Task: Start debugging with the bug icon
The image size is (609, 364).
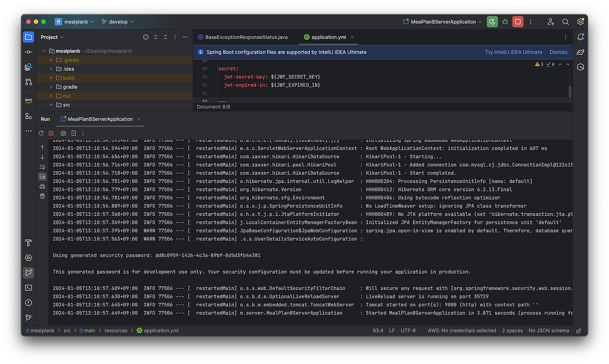Action: pyautogui.click(x=505, y=21)
